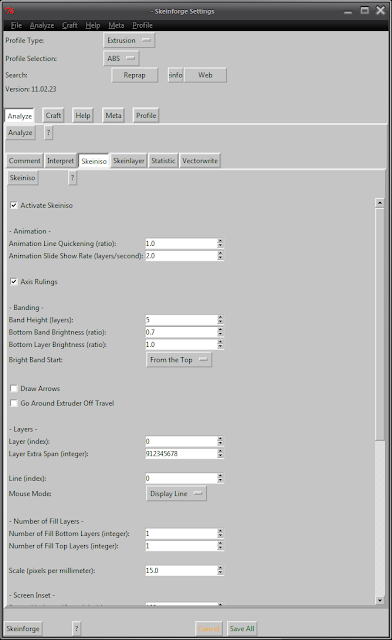392x640 pixels.
Task: Adjust Number of Fill Bottom Layers spinner
Action: click(x=220, y=533)
